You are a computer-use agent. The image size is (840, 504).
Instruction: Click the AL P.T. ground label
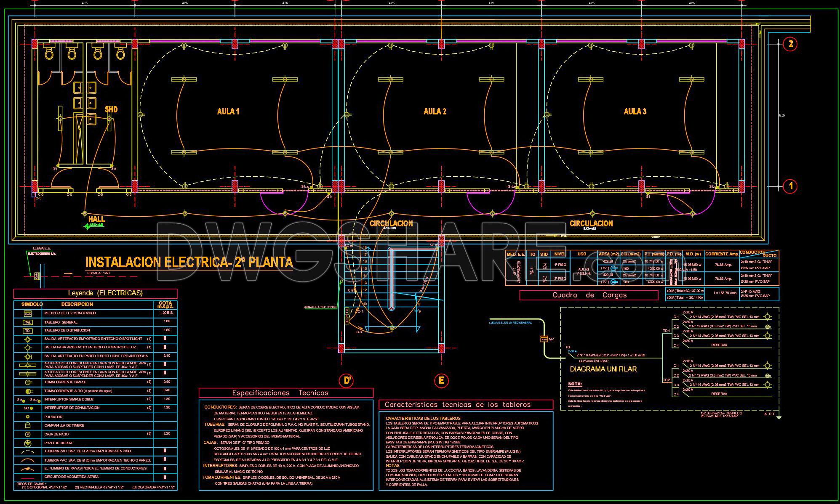coord(770,414)
